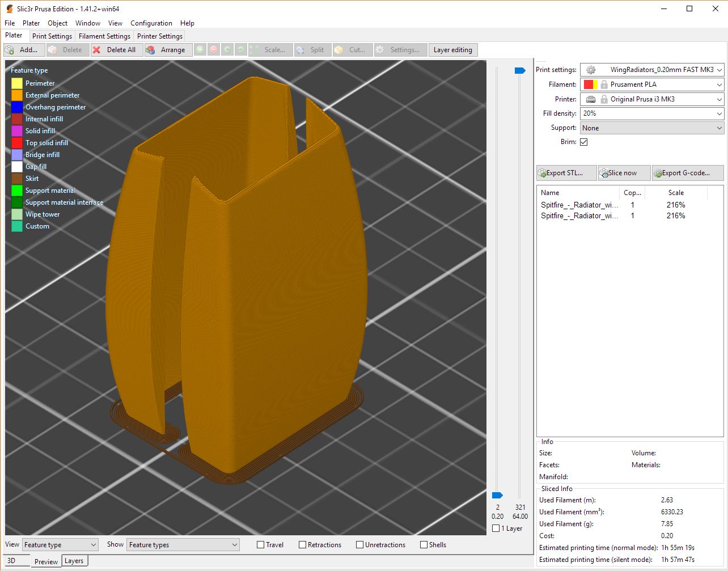Click the Slice now button
728x571 pixels.
624,172
